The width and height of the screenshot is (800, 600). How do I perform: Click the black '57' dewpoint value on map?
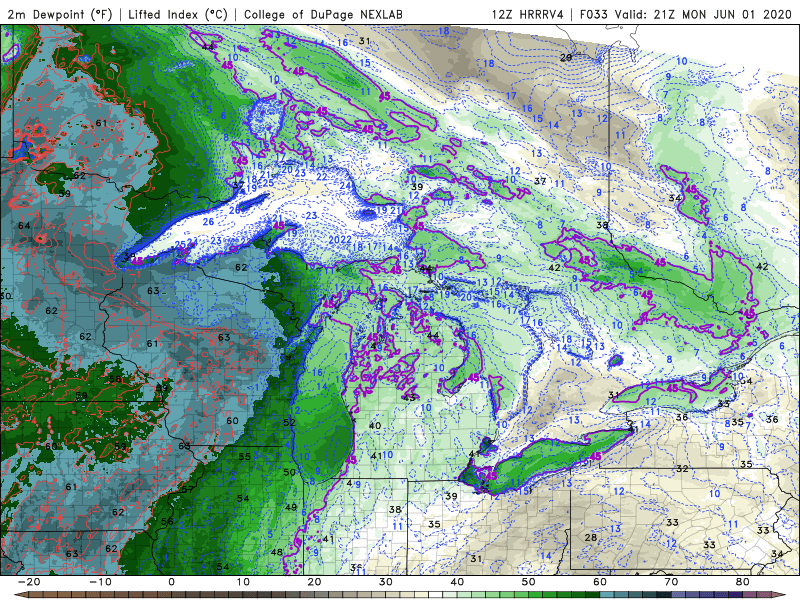coord(188,489)
